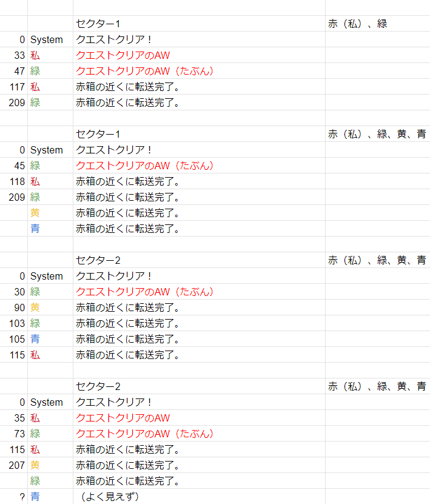Image resolution: width=430 pixels, height=504 pixels.
Task: Select the 黄 cell beside number 90
Action: pos(50,307)
